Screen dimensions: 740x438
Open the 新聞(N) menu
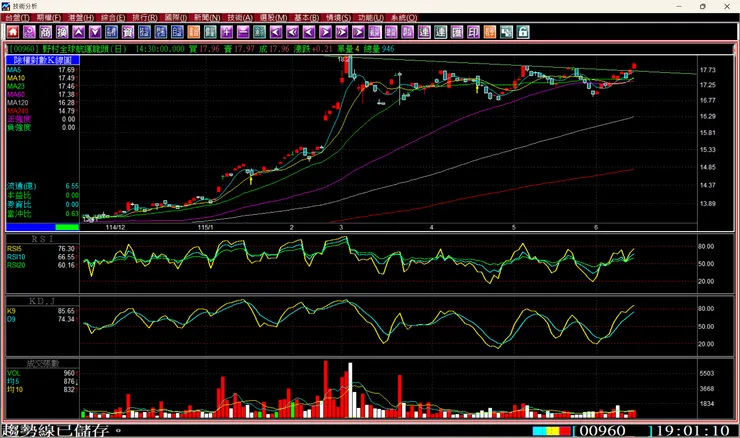(207, 17)
